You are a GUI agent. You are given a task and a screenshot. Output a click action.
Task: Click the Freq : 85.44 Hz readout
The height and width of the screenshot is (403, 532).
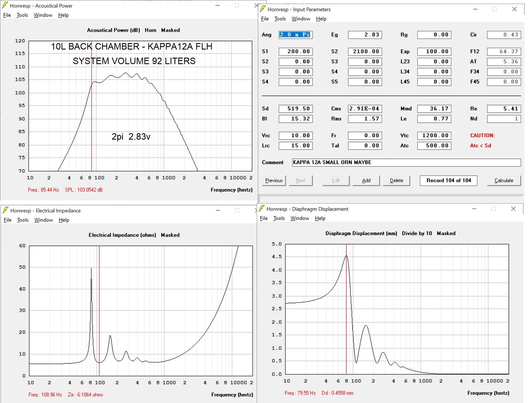pos(43,190)
